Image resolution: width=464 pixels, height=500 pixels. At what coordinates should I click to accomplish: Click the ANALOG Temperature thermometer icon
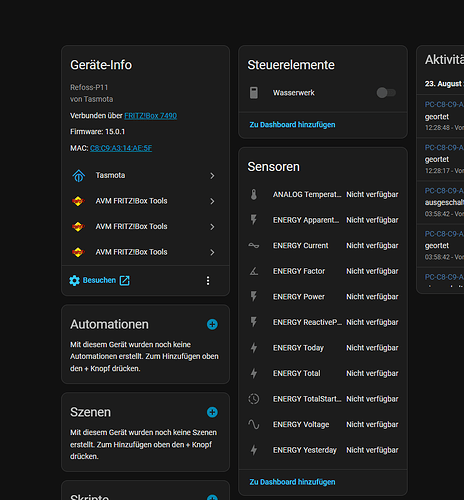point(254,194)
